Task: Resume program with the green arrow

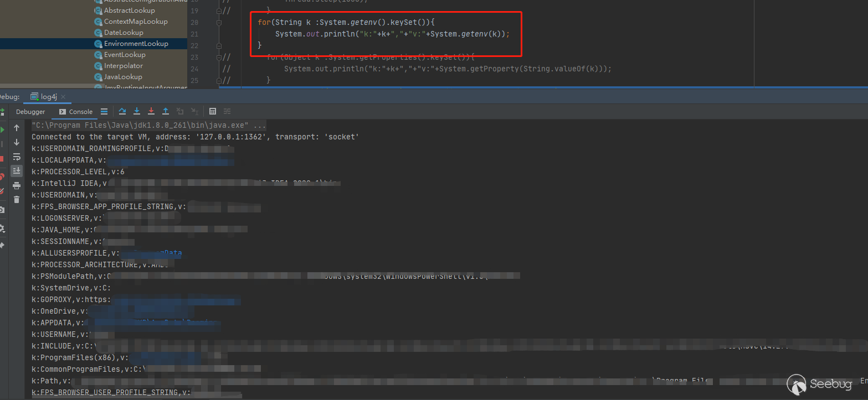Action: (x=2, y=129)
